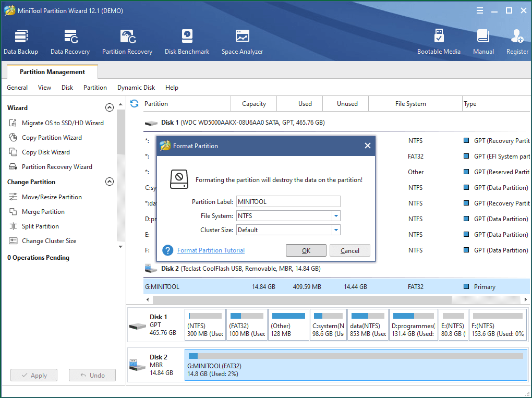
Task: Click the Partition Label input field
Action: click(288, 201)
